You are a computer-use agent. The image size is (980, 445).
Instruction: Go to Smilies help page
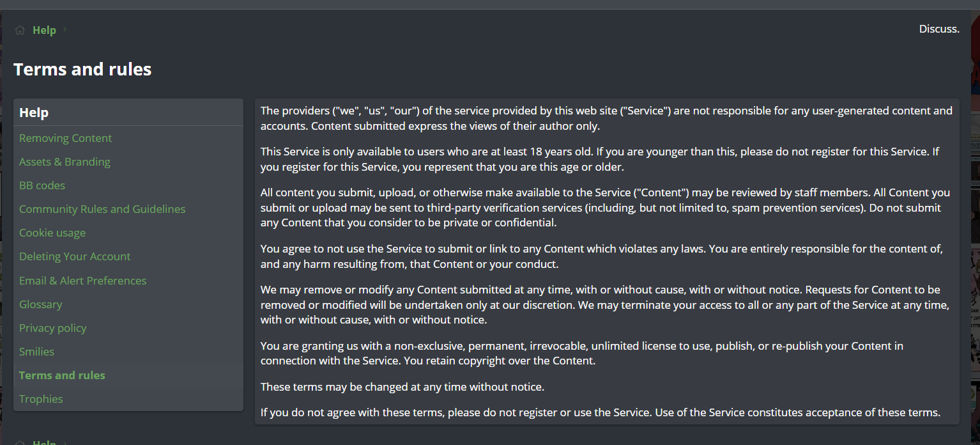[x=36, y=352]
